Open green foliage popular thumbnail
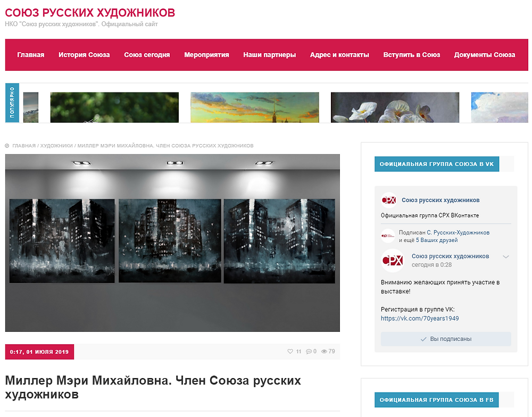This screenshot has height=417, width=532. 114,107
